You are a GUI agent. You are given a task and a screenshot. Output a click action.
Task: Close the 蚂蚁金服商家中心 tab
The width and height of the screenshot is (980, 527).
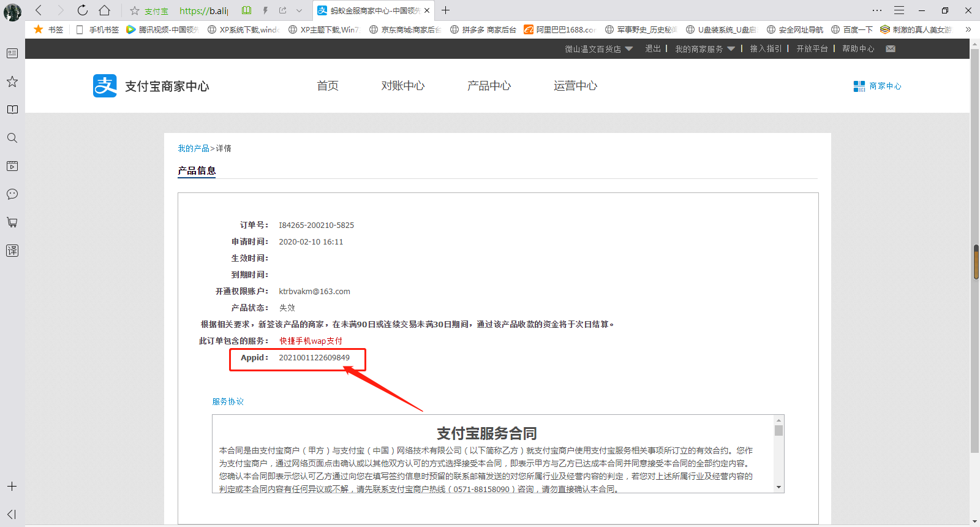[427, 10]
